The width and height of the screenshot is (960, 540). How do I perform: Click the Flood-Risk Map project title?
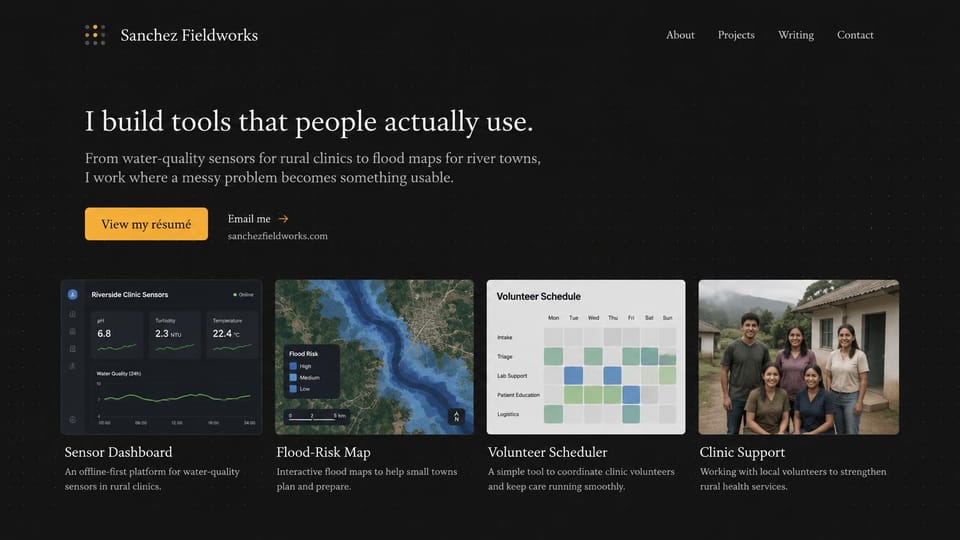[323, 452]
